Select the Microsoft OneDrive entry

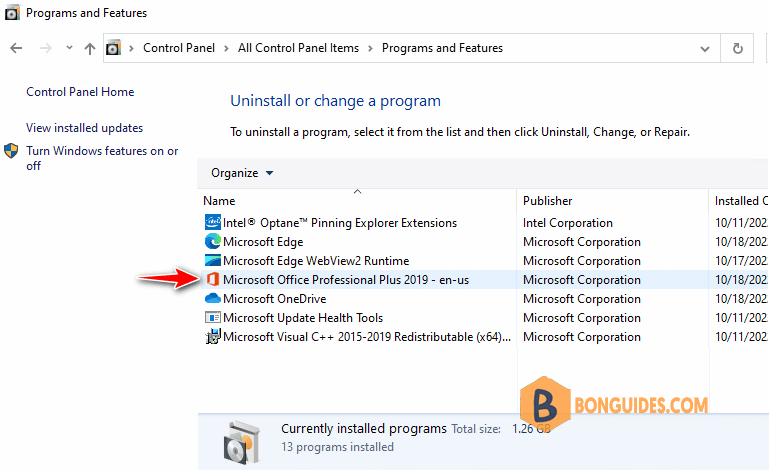pyautogui.click(x=274, y=299)
